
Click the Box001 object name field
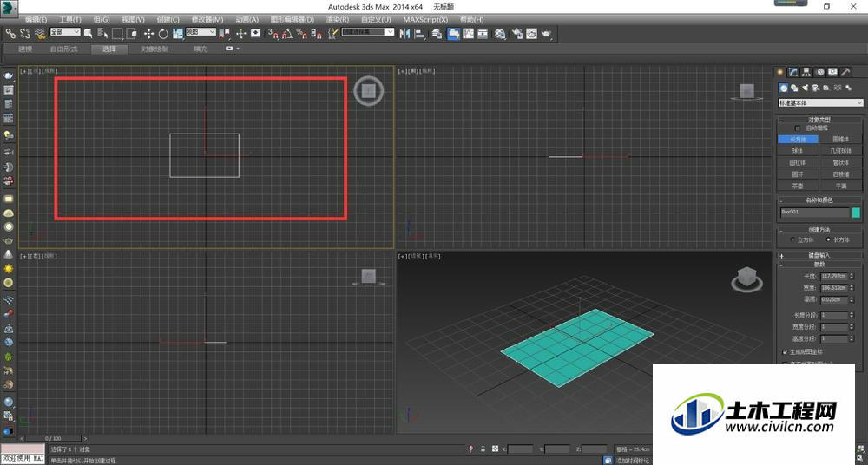814,213
